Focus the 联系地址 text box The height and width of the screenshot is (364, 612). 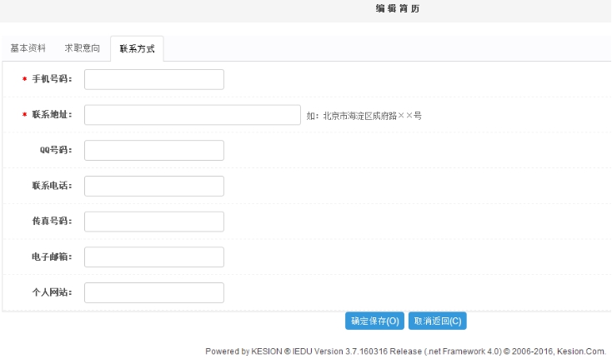point(192,115)
